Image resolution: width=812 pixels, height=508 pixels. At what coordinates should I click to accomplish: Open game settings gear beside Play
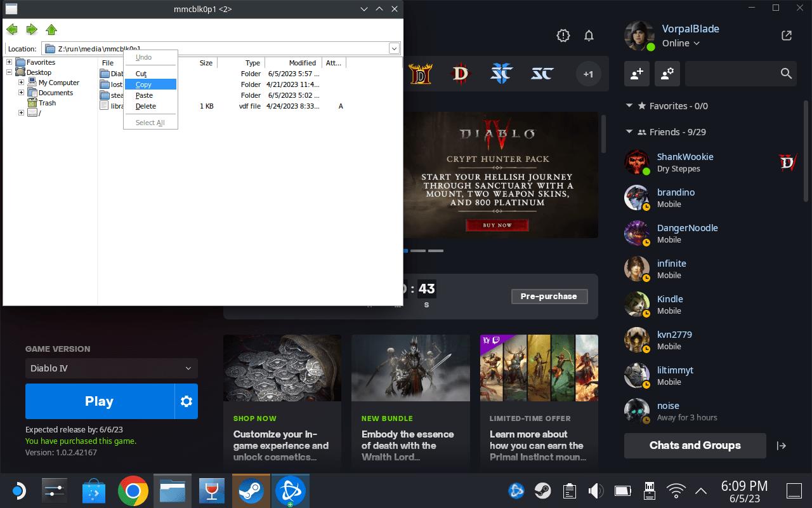[x=186, y=401]
